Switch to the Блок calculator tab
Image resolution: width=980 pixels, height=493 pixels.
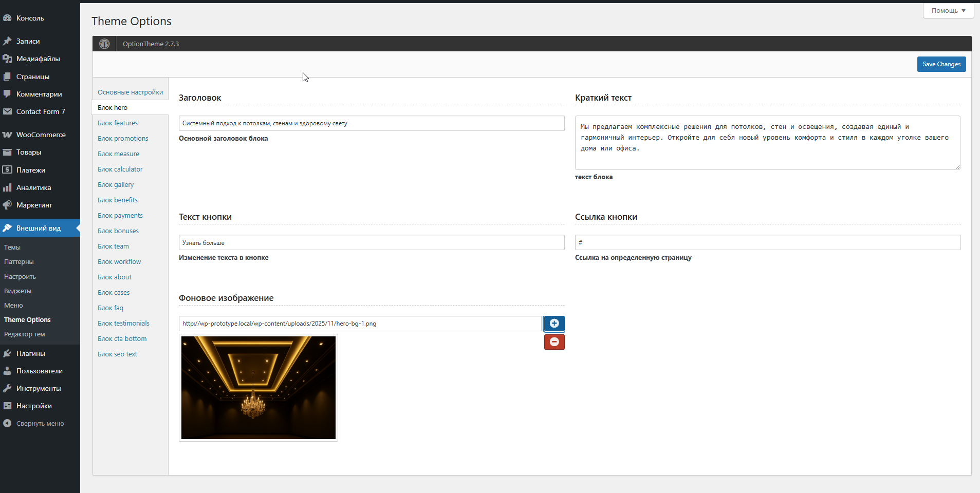tap(120, 169)
